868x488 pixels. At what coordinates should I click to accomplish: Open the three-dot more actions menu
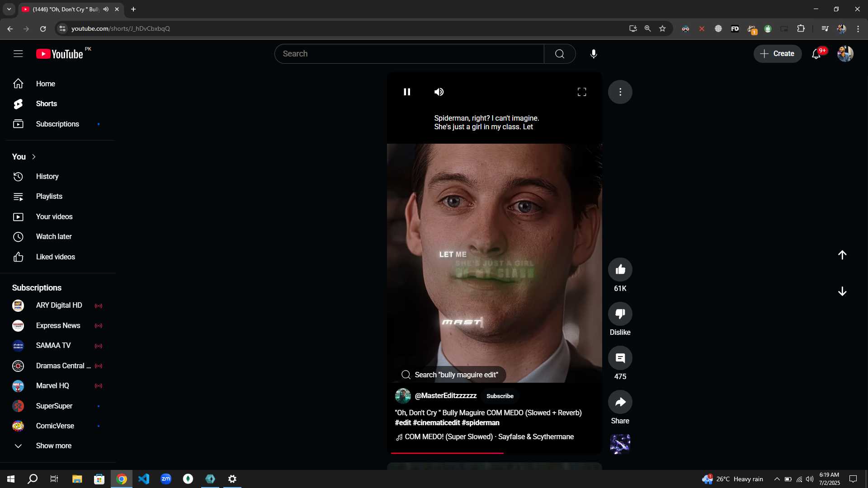(x=620, y=92)
